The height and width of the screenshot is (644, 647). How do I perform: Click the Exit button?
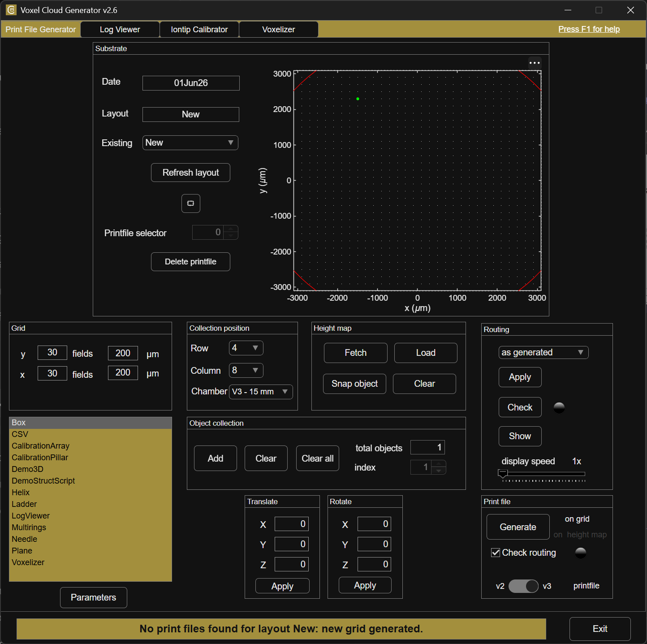(600, 629)
